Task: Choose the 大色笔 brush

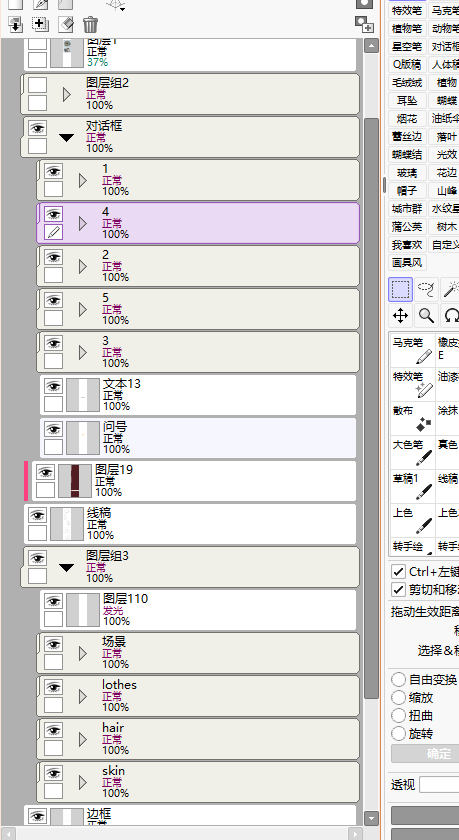Action: click(412, 453)
